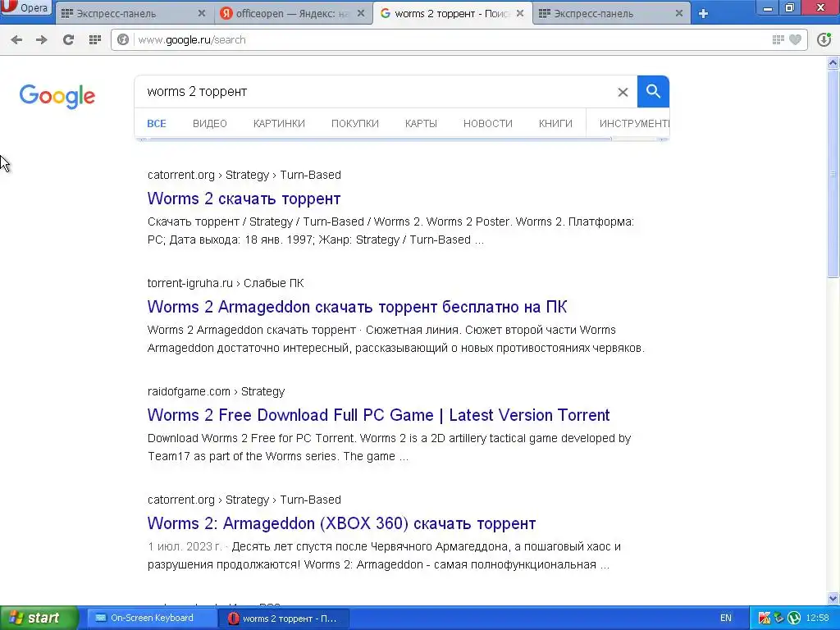Reload the page with the refresh icon
840x630 pixels.
[68, 39]
